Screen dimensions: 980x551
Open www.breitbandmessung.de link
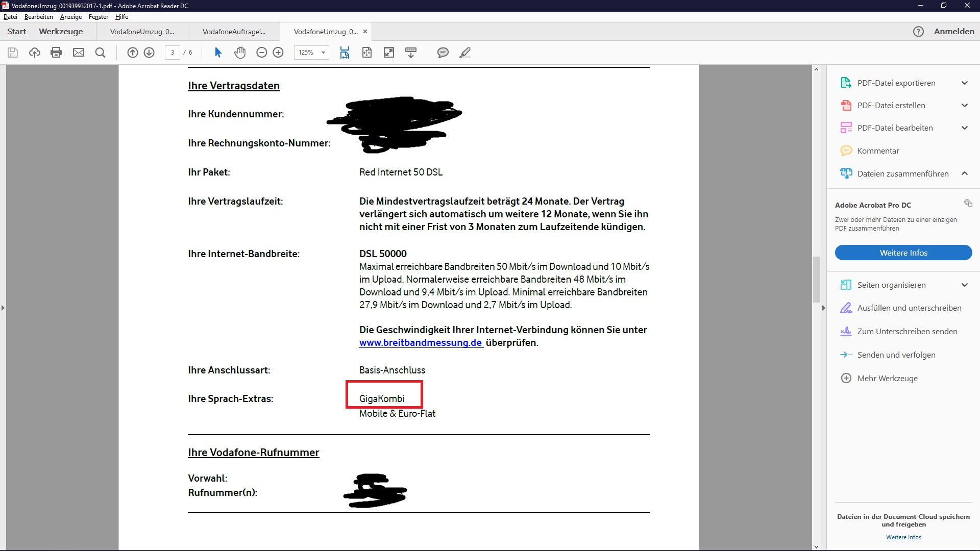pyautogui.click(x=421, y=343)
